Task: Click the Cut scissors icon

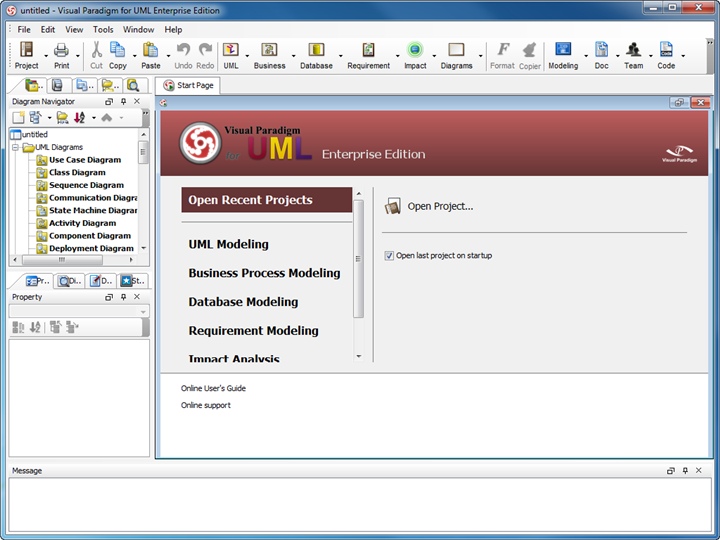Action: point(96,50)
